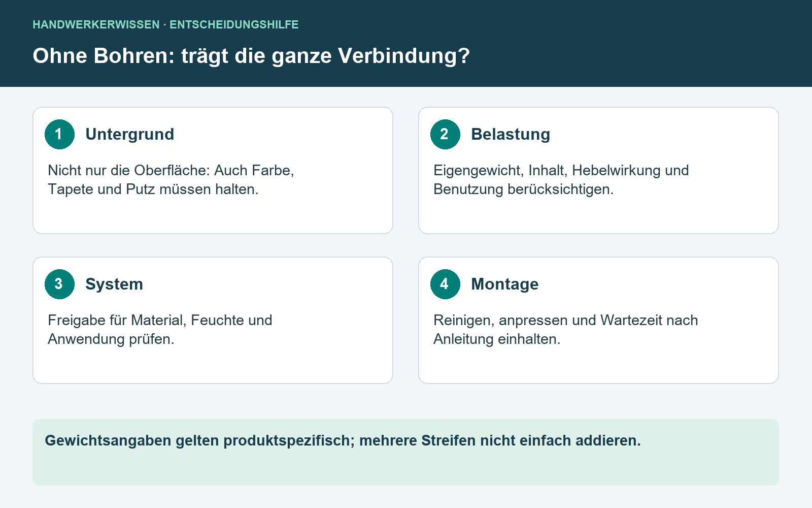Select the Belastung card heading
This screenshot has height=508, width=812.
511,134
